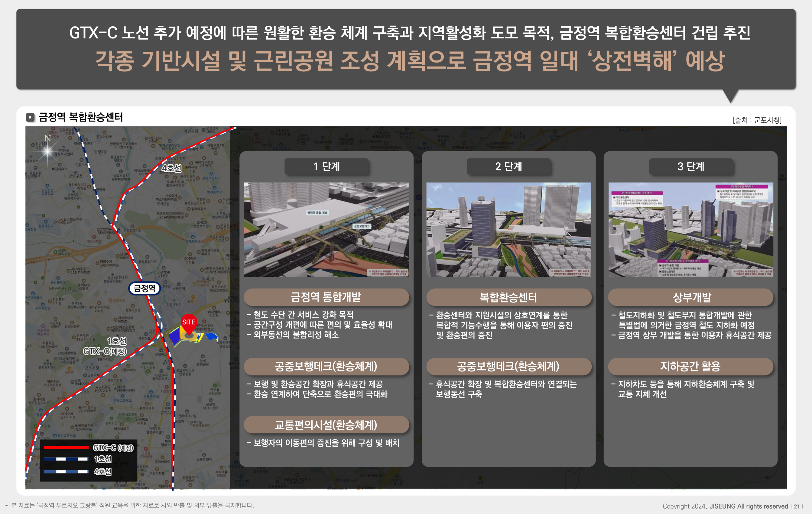Image resolution: width=812 pixels, height=514 pixels.
Task: Click the 금정역 통합개발 button
Action: coord(326,297)
